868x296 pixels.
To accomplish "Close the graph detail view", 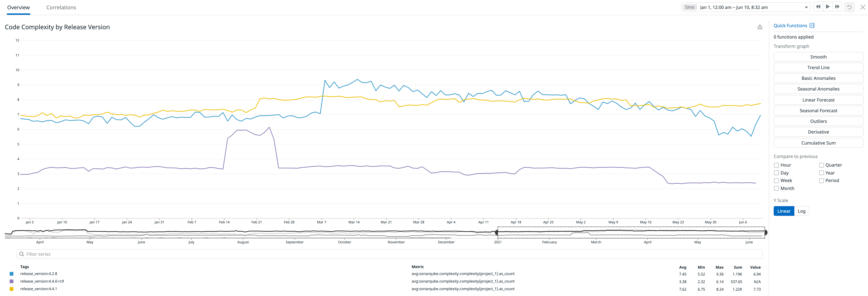I will (x=863, y=7).
